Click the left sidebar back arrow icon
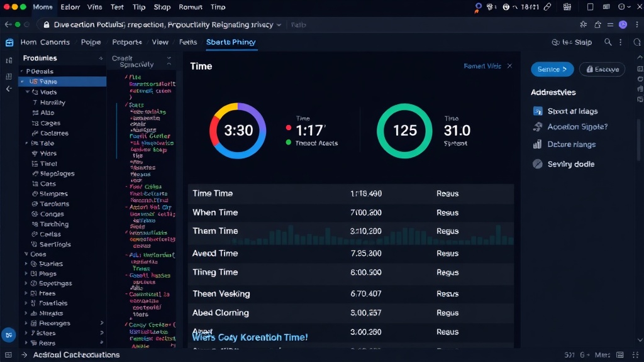This screenshot has height=362, width=644. (9, 89)
